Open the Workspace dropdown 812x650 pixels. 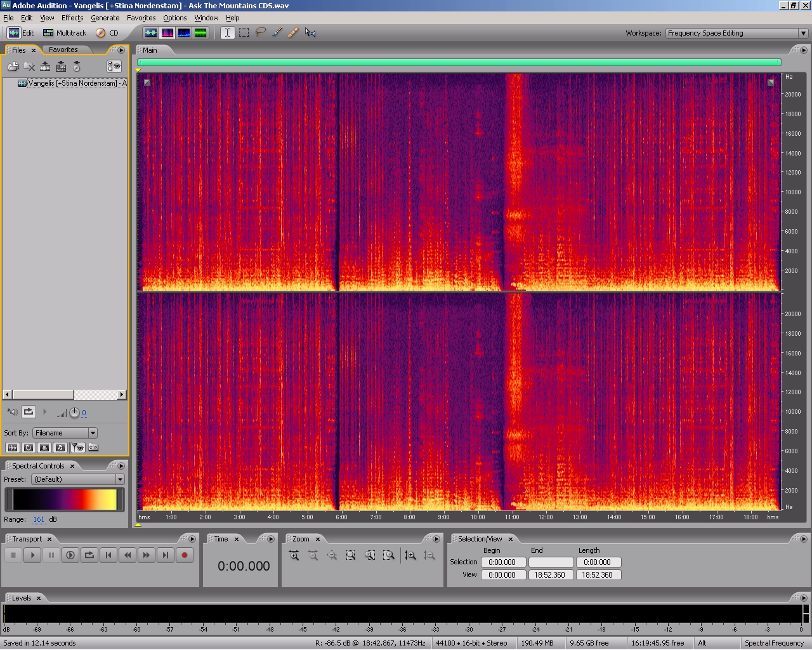pyautogui.click(x=736, y=33)
